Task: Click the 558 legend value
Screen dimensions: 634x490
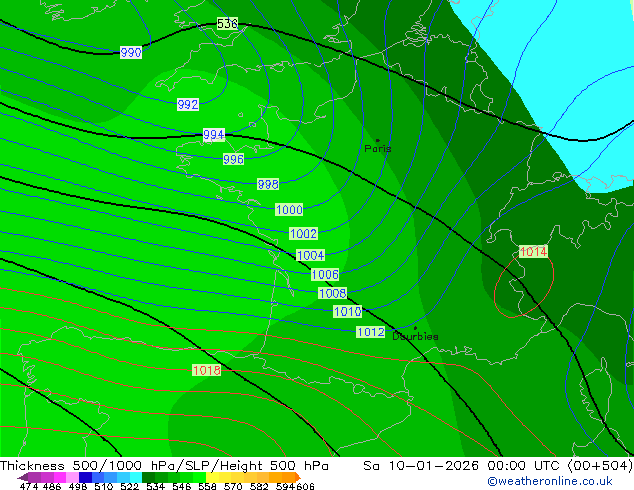Action: click(207, 486)
